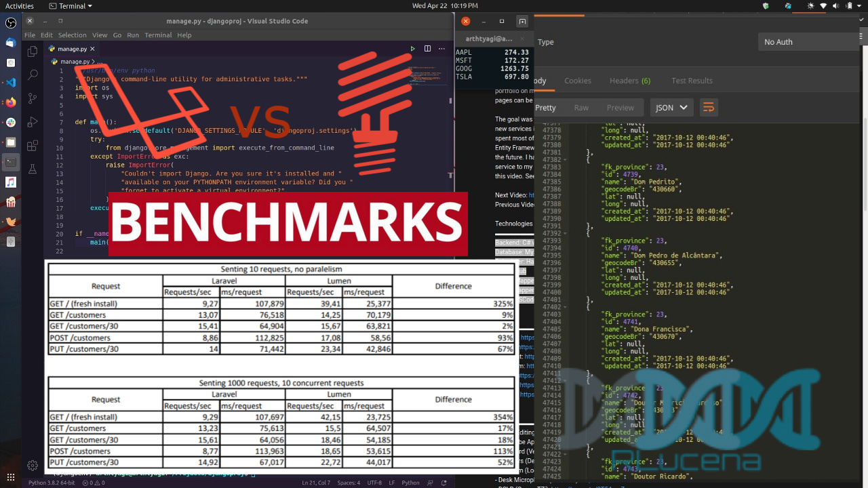Open Popcorn Time from the dock
868x488 pixels.
(11, 202)
